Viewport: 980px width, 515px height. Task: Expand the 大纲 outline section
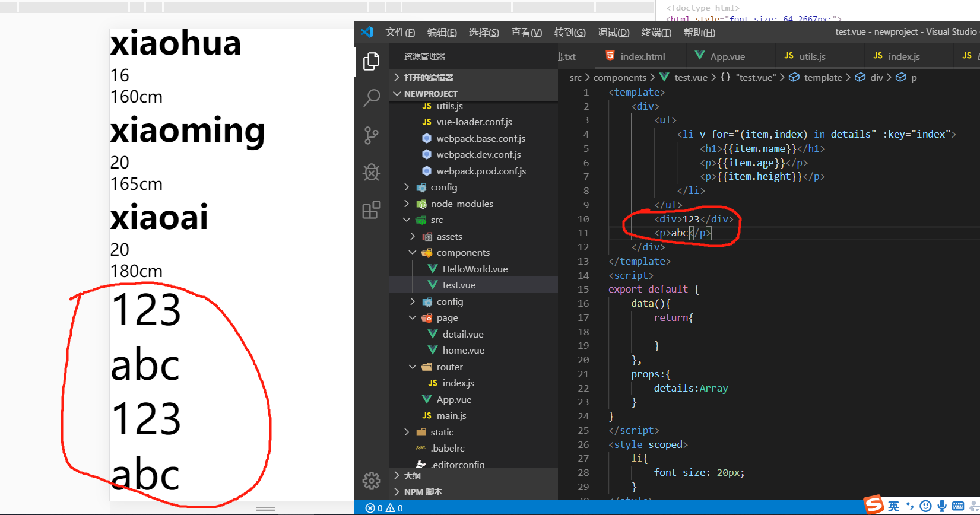474,476
